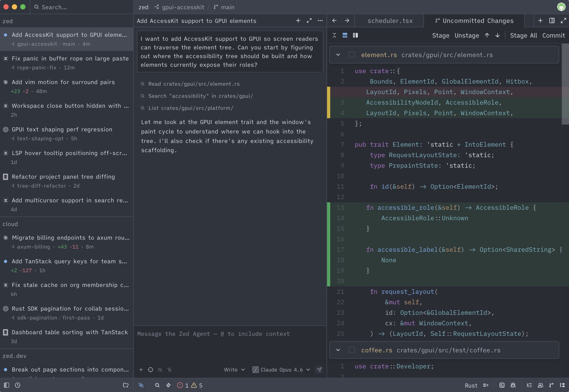Add a new tab with the plus icon near Uncommitted Changes
Image resolution: width=569 pixels, height=392 pixels.
540,20
